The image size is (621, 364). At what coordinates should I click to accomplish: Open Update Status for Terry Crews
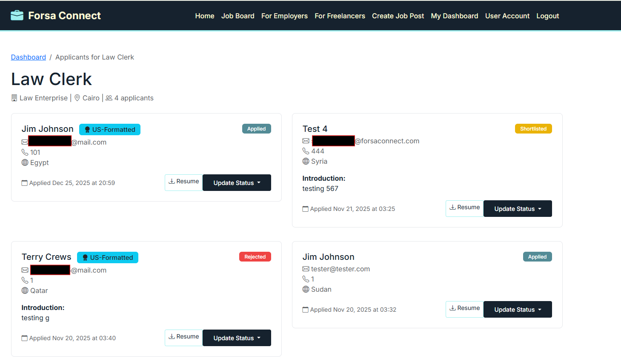tap(237, 338)
